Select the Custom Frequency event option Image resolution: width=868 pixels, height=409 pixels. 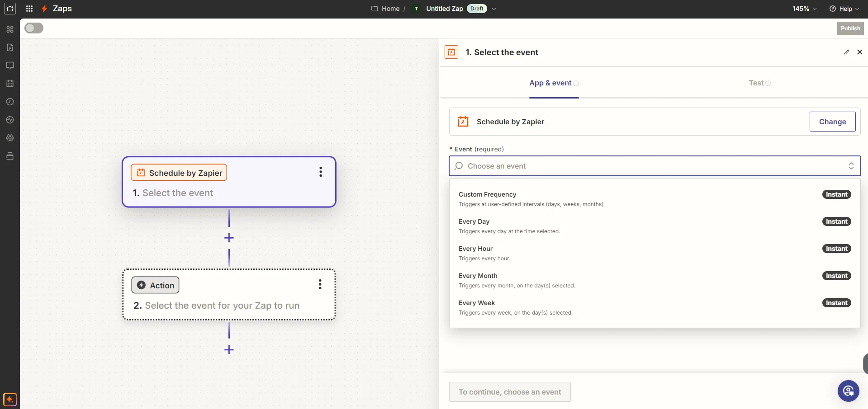[x=655, y=199]
